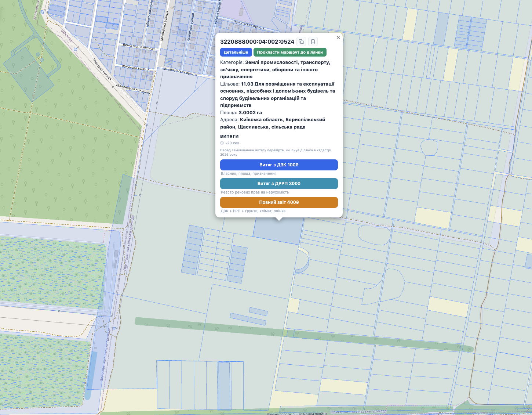Order Витяг з ДЗК 100₴
This screenshot has height=415, width=532.
pos(279,165)
